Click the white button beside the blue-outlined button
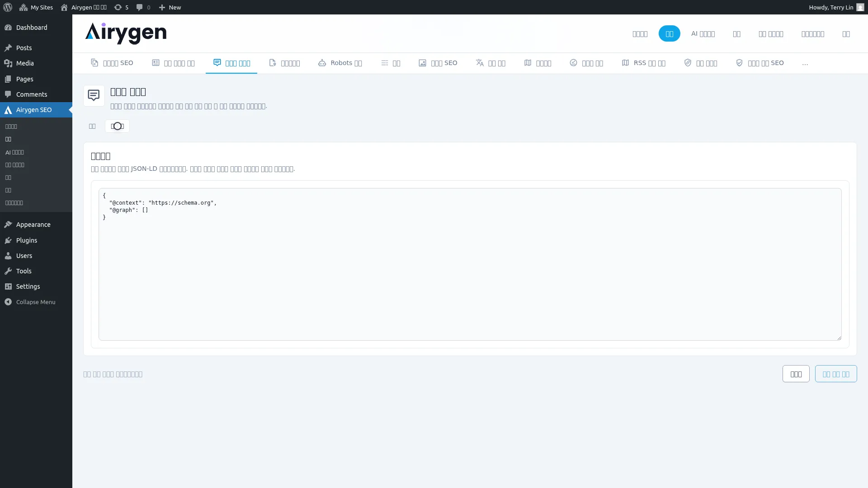 (796, 374)
